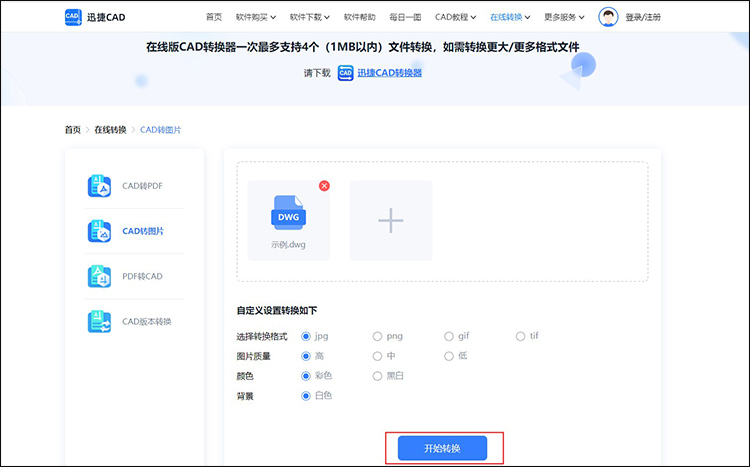750x467 pixels.
Task: Click the plus icon to add file
Action: click(390, 221)
